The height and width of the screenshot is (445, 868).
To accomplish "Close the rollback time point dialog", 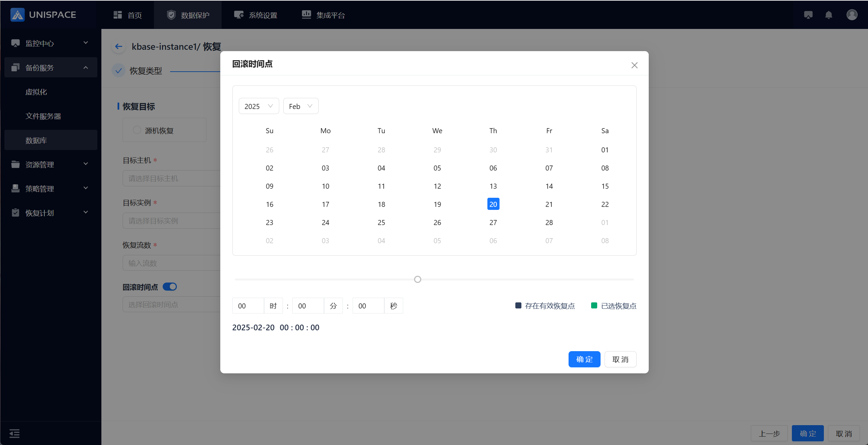I will 634,65.
